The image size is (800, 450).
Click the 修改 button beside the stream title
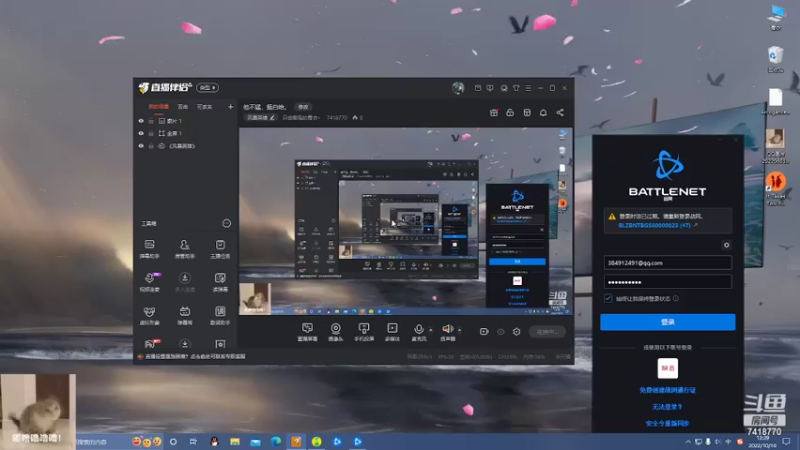click(x=303, y=107)
